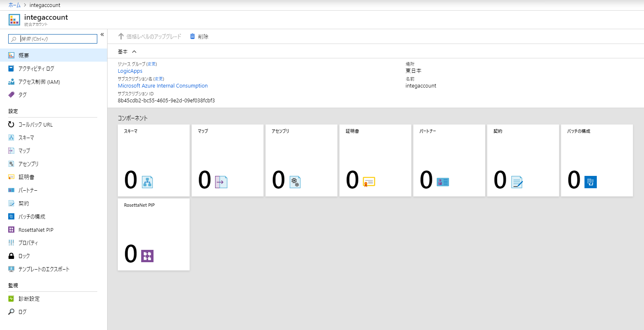Click the schema icon in スキーマ tile

point(147,182)
